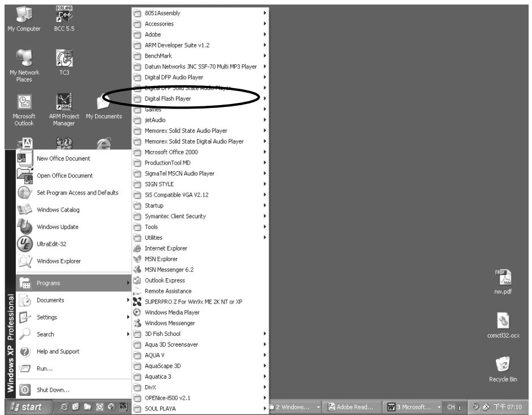Open SiS Compatible VGA V2.12 group
The width and height of the screenshot is (532, 415).
click(x=200, y=195)
